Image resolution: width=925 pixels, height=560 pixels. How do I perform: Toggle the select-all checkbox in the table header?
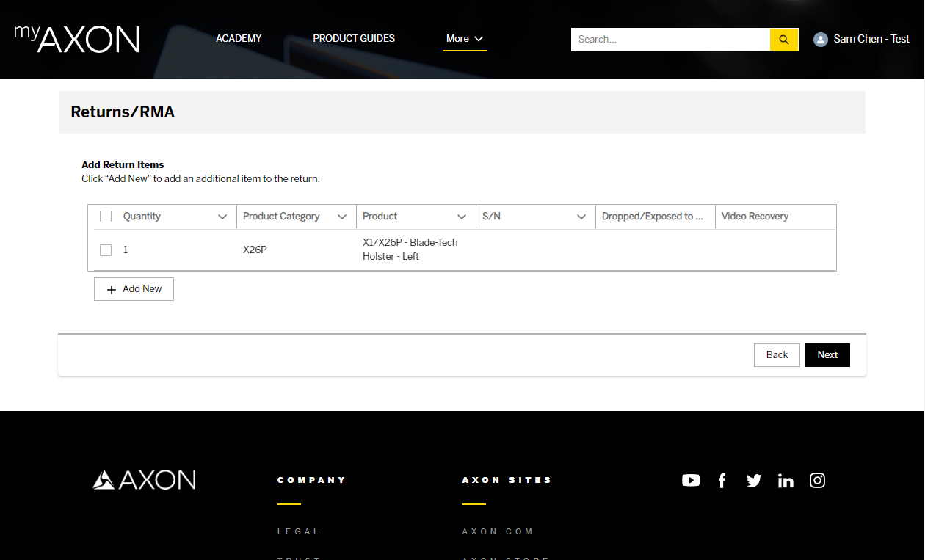click(105, 216)
